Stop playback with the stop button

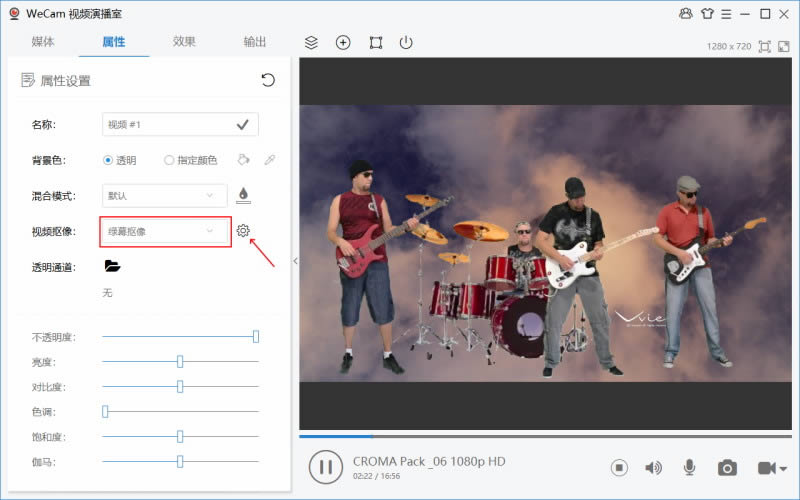point(619,467)
